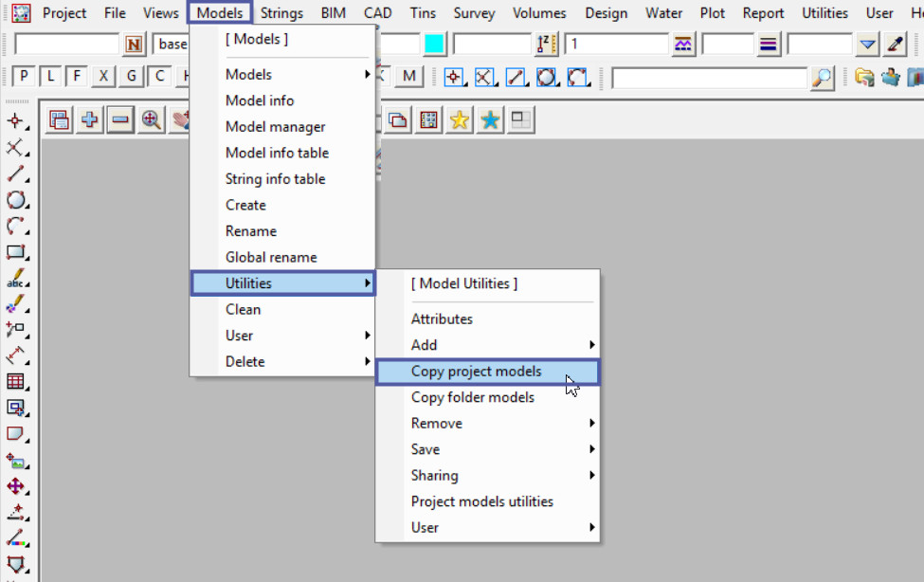Expand the Delete submenu in Models menu

[367, 361]
